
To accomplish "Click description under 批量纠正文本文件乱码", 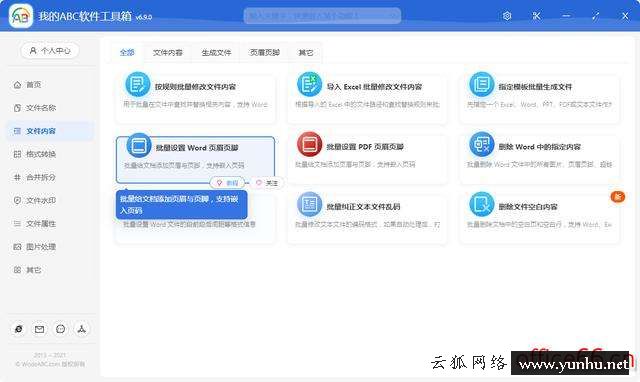I will coord(367,224).
